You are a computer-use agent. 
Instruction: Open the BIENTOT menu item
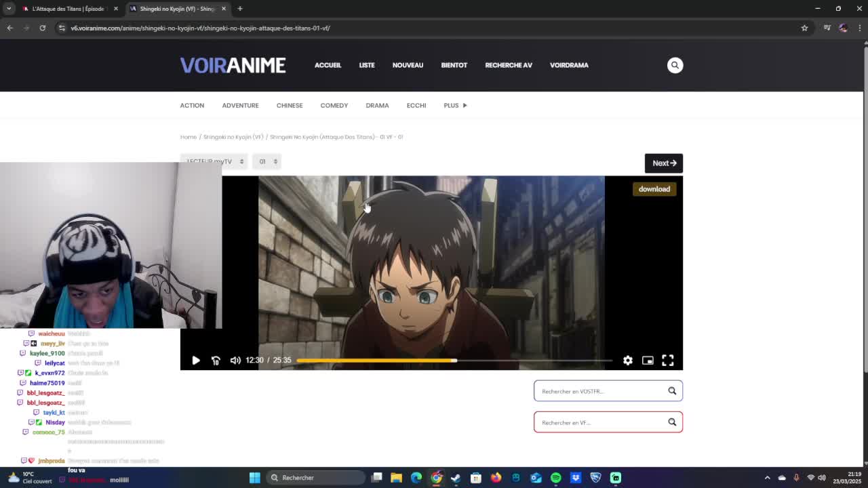point(454,65)
